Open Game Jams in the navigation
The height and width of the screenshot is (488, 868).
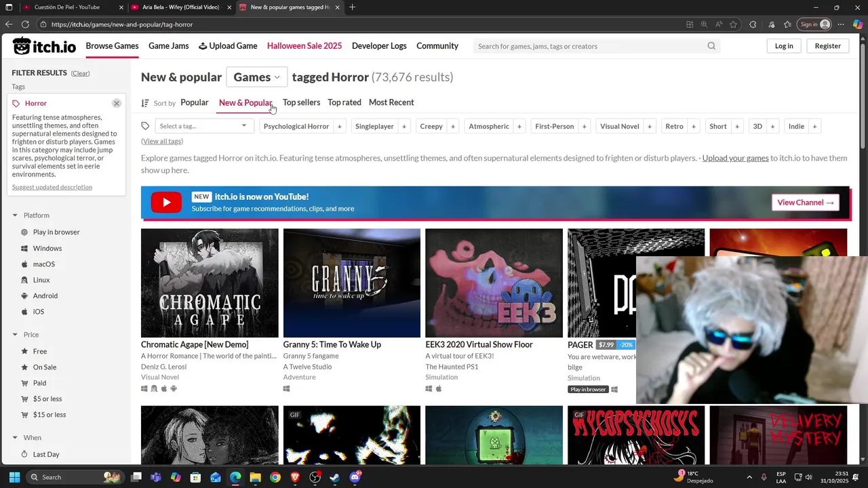(x=169, y=46)
